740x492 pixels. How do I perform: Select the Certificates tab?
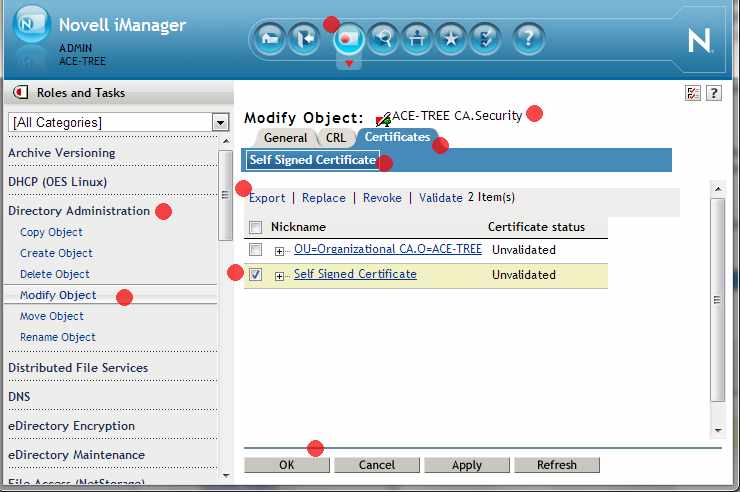[397, 137]
